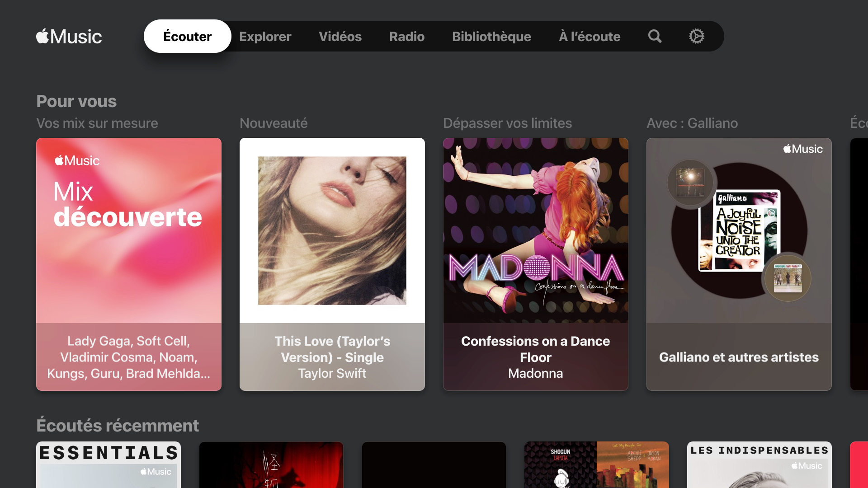Open the red Japanese-text album tile
The image size is (868, 488).
[271, 465]
